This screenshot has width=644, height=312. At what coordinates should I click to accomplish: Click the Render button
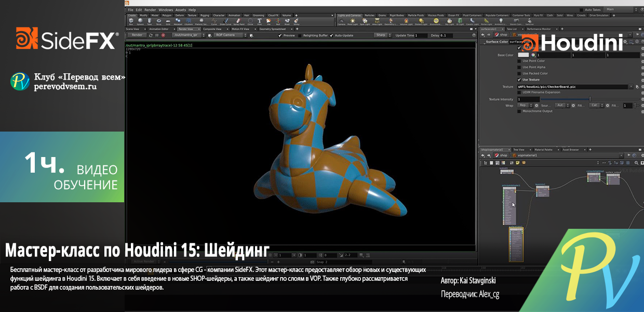[x=137, y=35]
